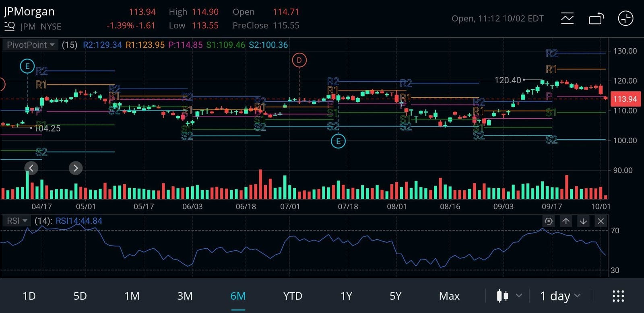Open the crosshair compass icon
The image size is (644, 313).
(625, 19)
